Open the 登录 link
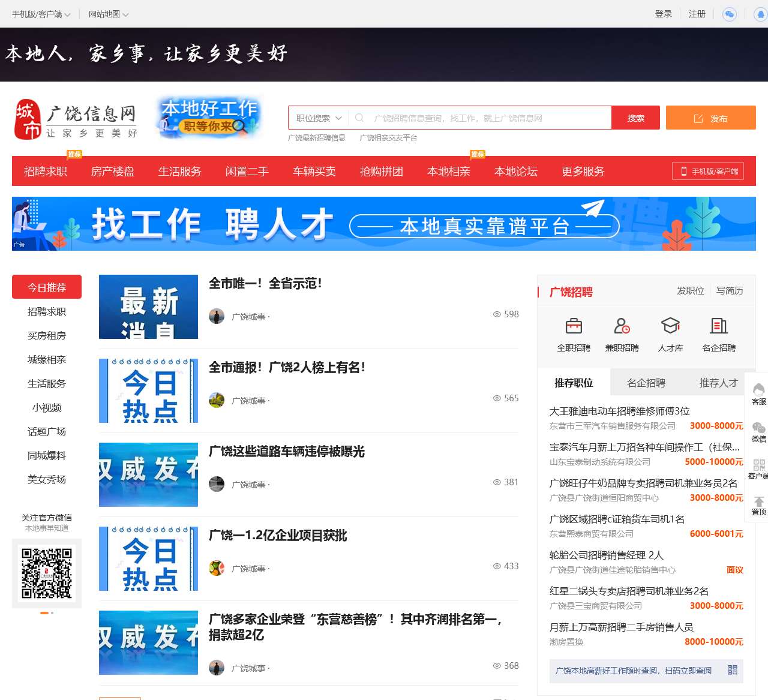This screenshot has width=768, height=700. pyautogui.click(x=663, y=14)
